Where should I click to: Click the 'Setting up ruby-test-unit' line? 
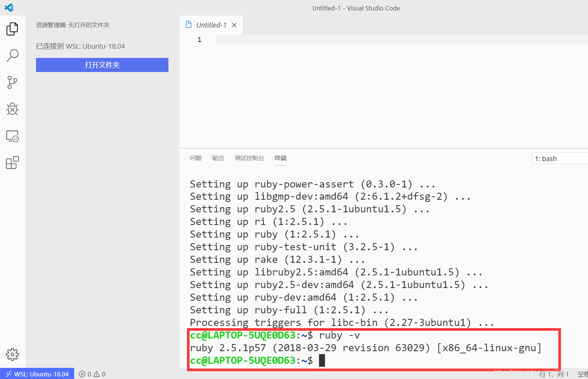(304, 247)
